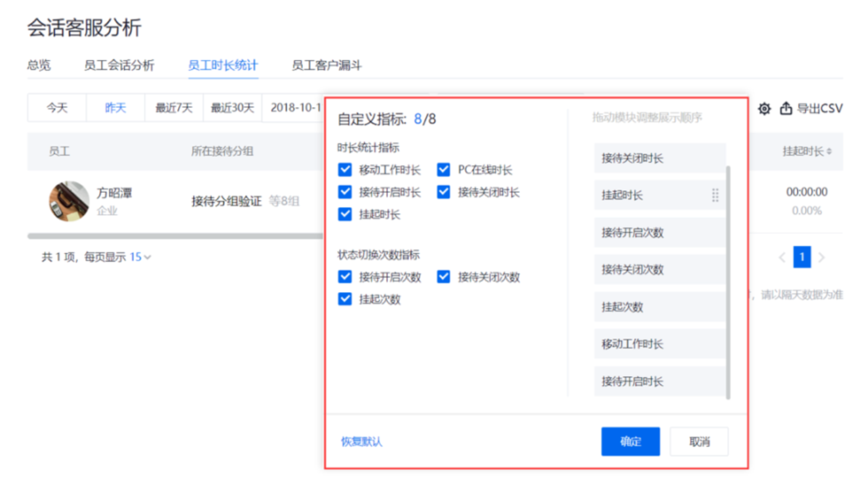Choose the 最近30天 date range
Image resolution: width=868 pixels, height=481 pixels.
click(233, 108)
